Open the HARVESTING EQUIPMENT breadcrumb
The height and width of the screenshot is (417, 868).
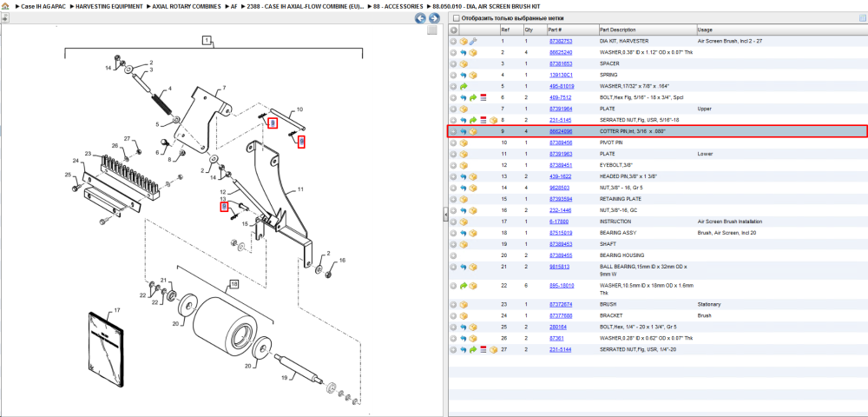coord(109,6)
